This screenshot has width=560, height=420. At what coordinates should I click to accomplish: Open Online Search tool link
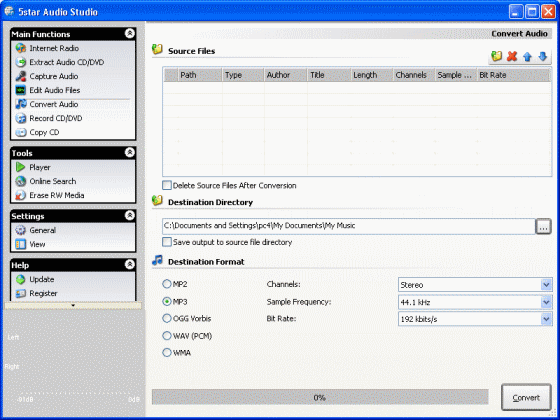(x=53, y=181)
